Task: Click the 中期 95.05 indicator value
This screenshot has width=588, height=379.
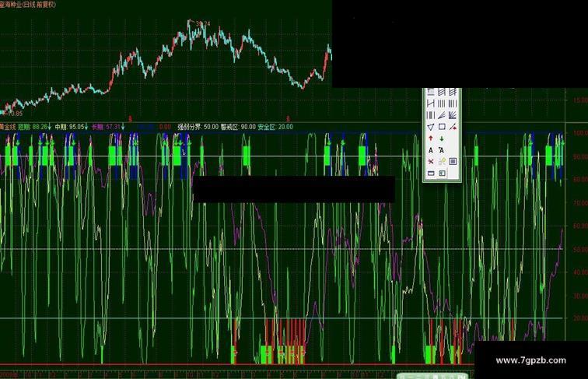Action: pos(72,127)
